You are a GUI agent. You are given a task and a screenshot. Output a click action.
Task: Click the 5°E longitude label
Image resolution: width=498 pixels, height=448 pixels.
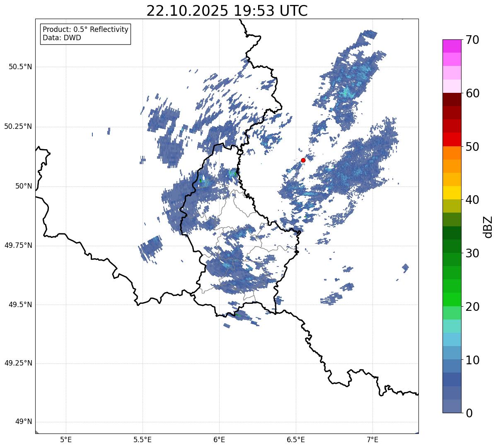(x=66, y=440)
